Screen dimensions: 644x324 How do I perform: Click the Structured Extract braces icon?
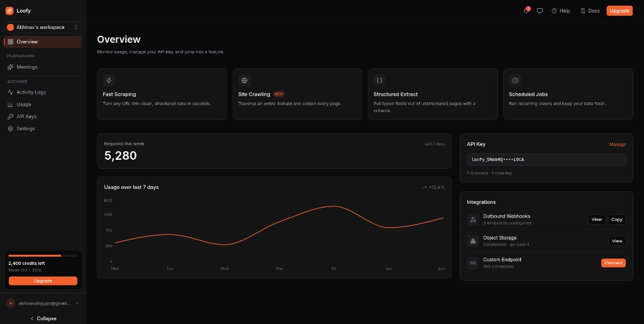[379, 81]
